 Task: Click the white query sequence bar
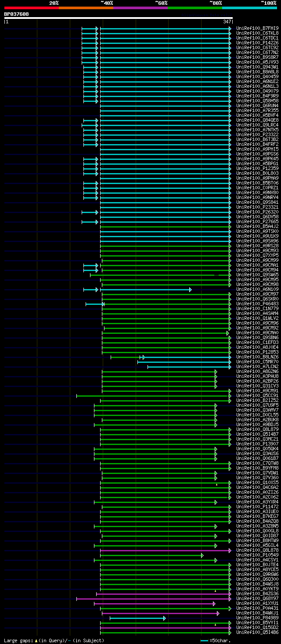click(x=119, y=18)
